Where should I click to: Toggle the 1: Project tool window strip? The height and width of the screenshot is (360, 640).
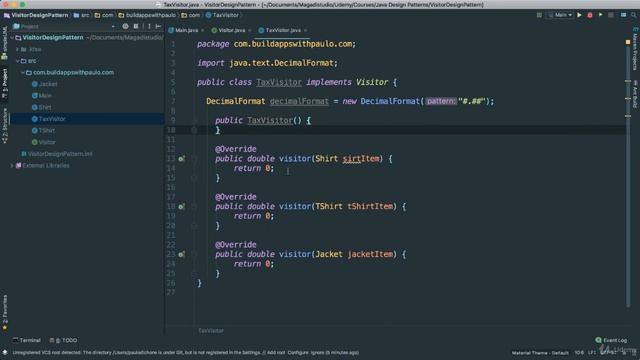(4, 83)
